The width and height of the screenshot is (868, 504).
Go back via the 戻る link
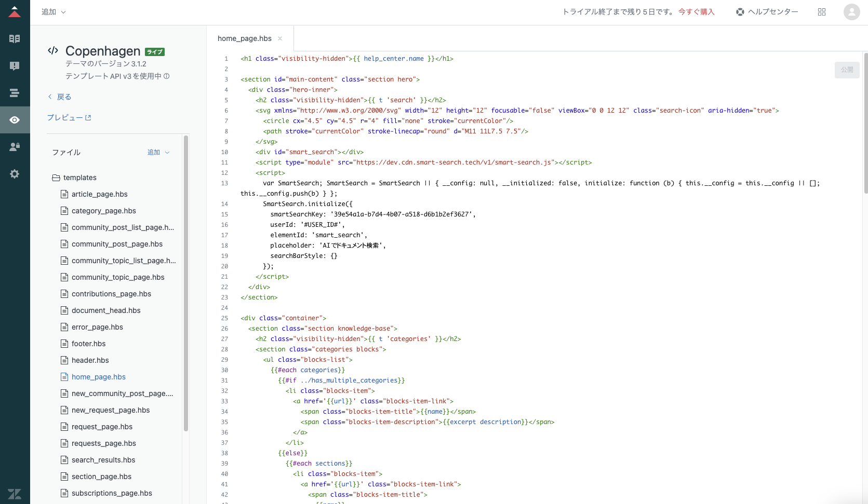coord(59,97)
